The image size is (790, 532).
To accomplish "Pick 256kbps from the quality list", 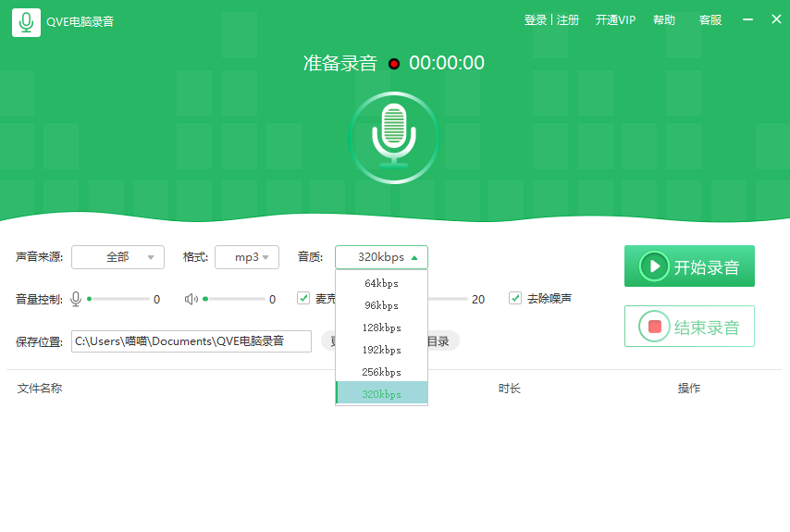I will tap(381, 372).
